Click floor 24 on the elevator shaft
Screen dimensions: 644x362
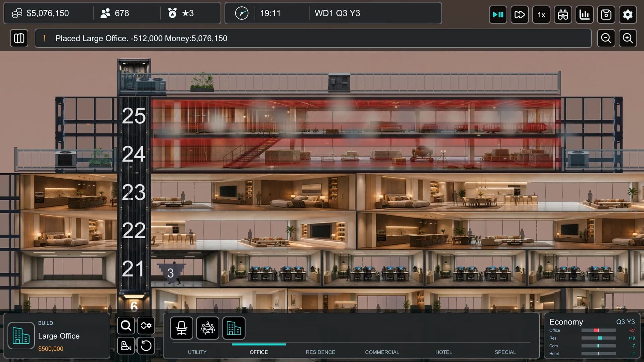pos(133,154)
